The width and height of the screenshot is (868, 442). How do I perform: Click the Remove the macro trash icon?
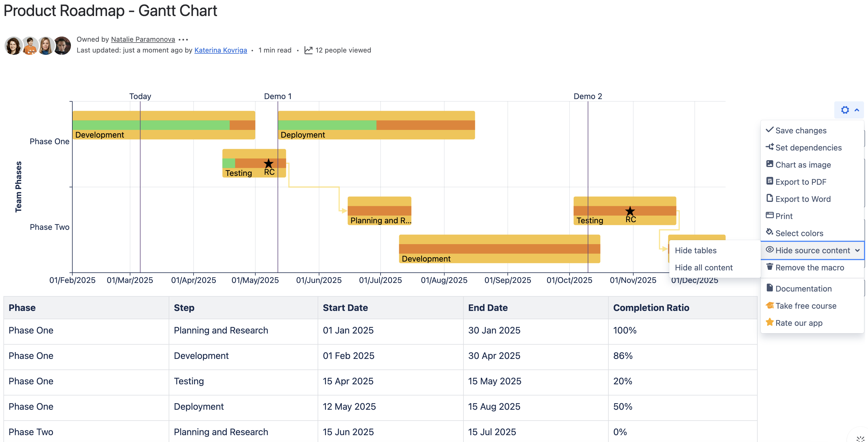769,267
